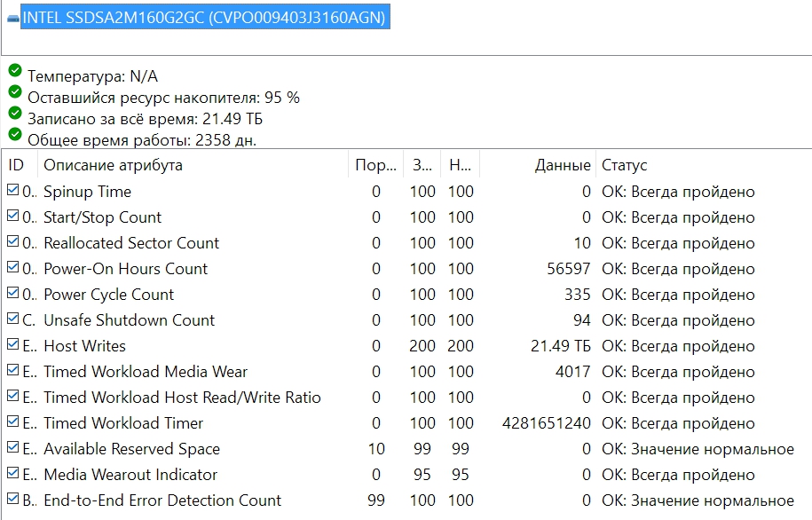Select the Timed Workload Host Read/Write Ratio name
This screenshot has height=520, width=812.
(182, 398)
